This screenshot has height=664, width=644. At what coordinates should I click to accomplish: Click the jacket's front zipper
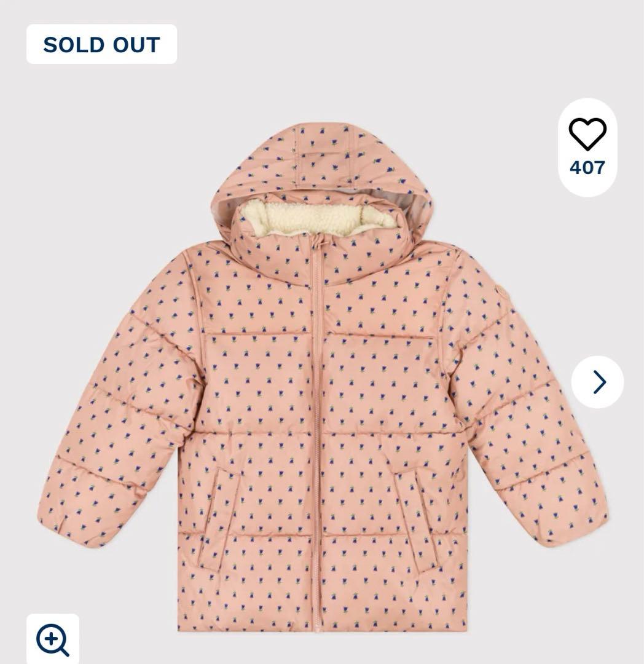point(316,430)
